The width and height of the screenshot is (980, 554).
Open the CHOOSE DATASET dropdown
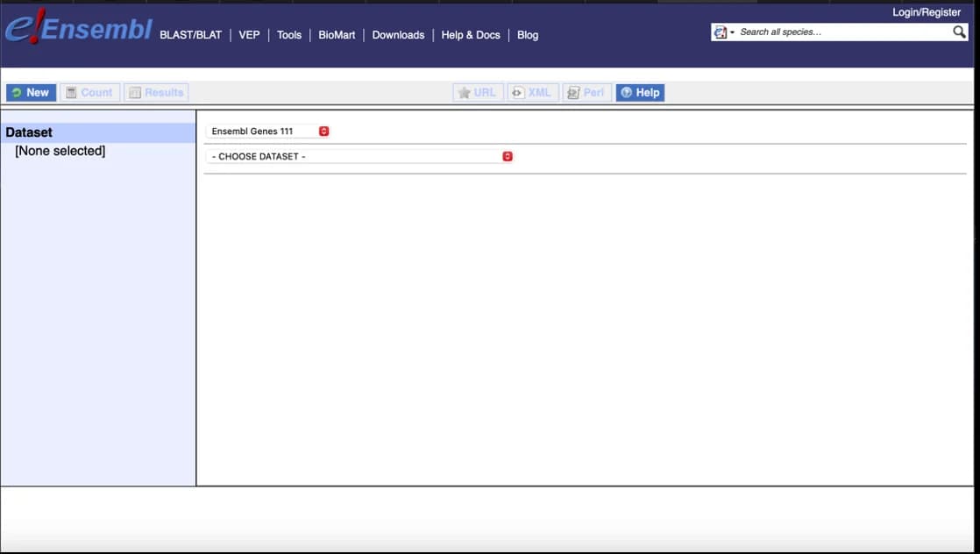[x=359, y=156]
